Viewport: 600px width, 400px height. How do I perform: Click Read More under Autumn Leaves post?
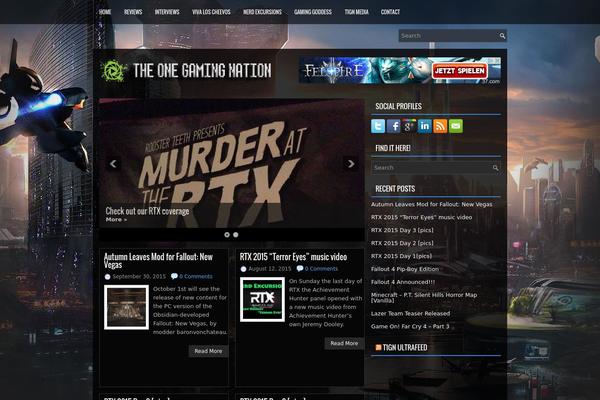pos(208,351)
